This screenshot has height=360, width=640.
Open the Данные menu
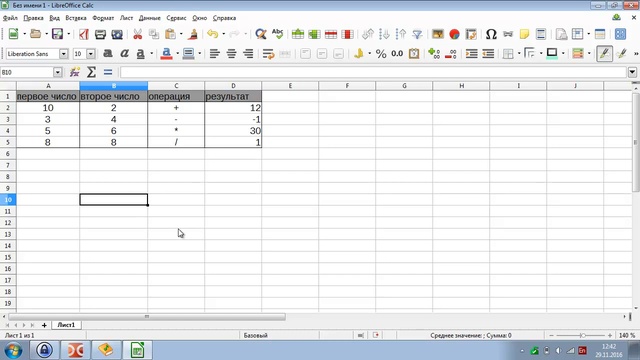tap(150, 18)
